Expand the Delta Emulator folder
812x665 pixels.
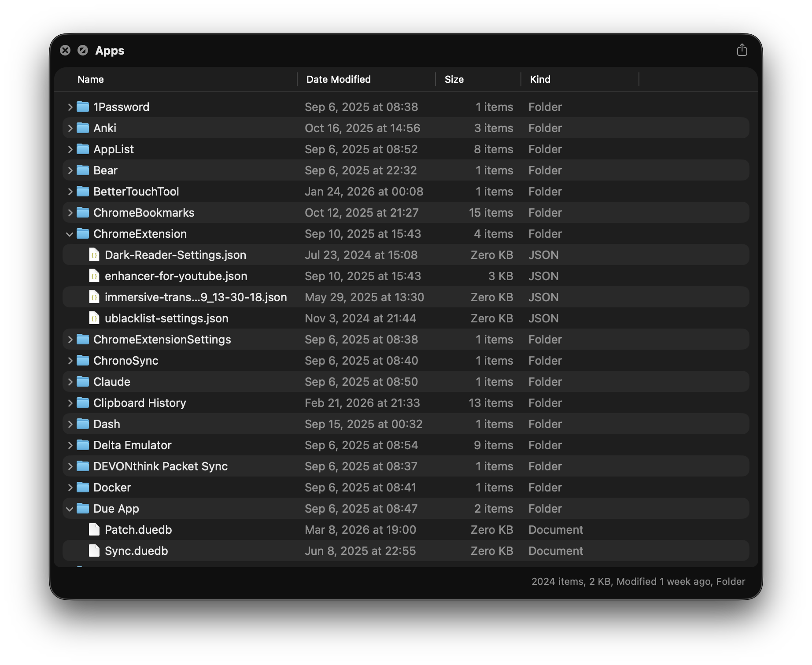coord(70,445)
